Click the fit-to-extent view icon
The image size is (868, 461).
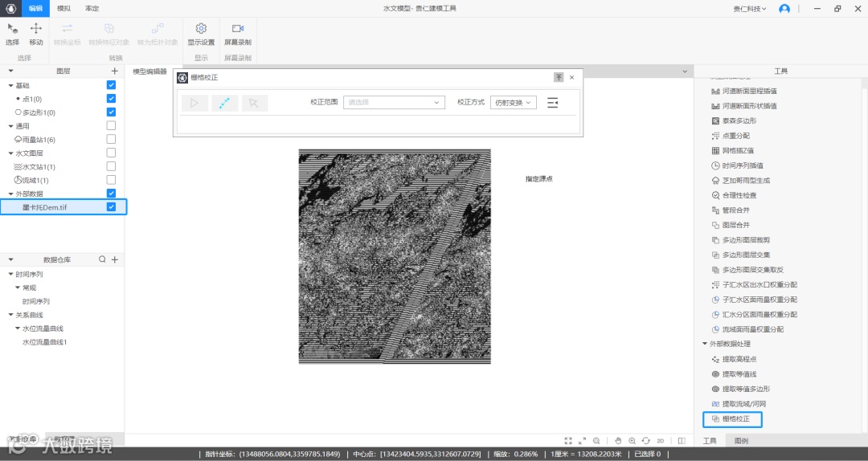coord(568,441)
